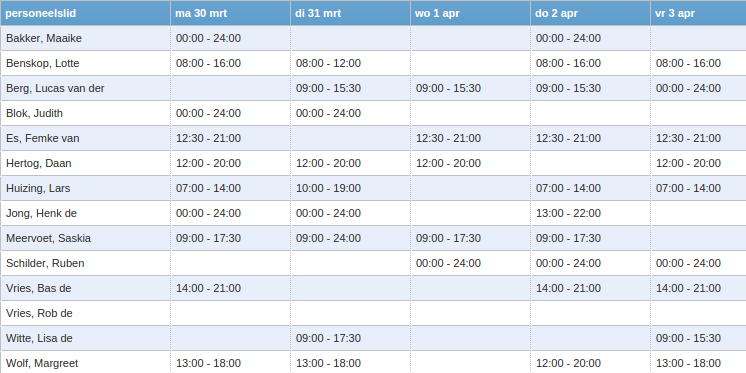Select the di 31 mrt column header
Screen dimensions: 746x373
351,13
